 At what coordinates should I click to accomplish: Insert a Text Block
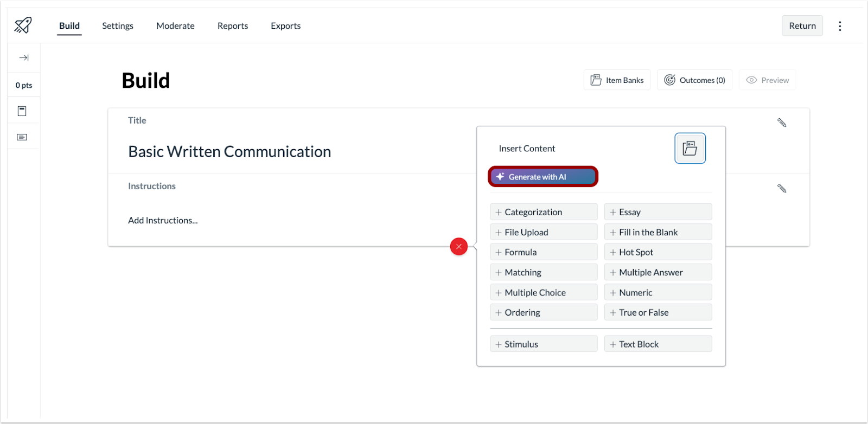click(658, 344)
